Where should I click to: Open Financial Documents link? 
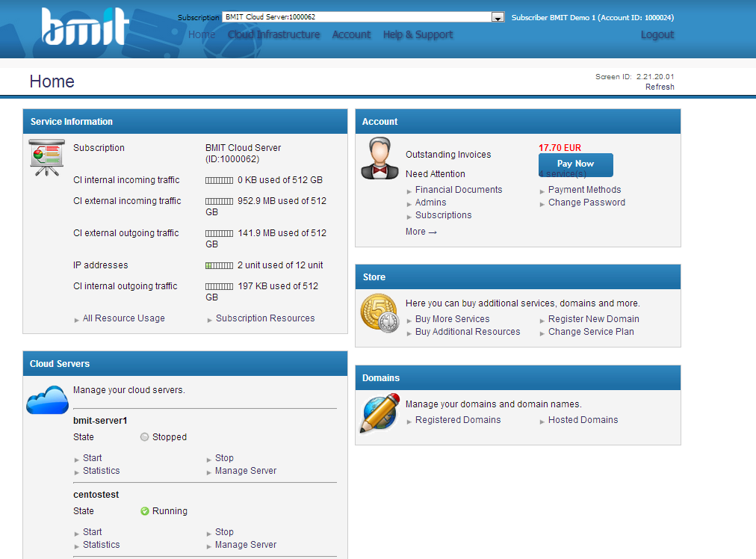click(459, 190)
